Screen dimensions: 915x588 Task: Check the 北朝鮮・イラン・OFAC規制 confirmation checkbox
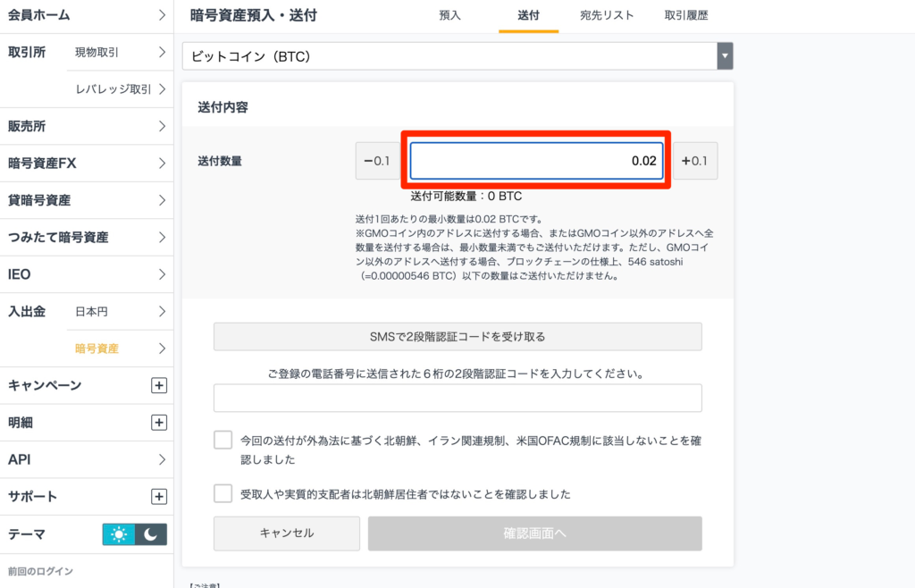coord(222,440)
